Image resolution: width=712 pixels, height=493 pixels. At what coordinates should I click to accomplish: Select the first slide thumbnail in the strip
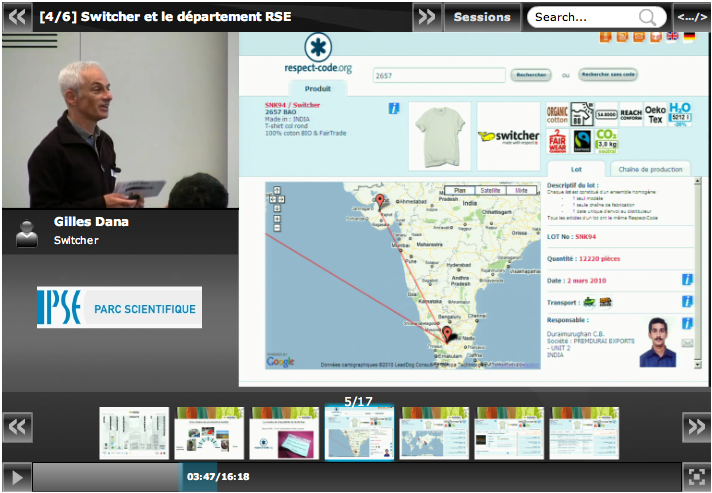click(x=134, y=433)
